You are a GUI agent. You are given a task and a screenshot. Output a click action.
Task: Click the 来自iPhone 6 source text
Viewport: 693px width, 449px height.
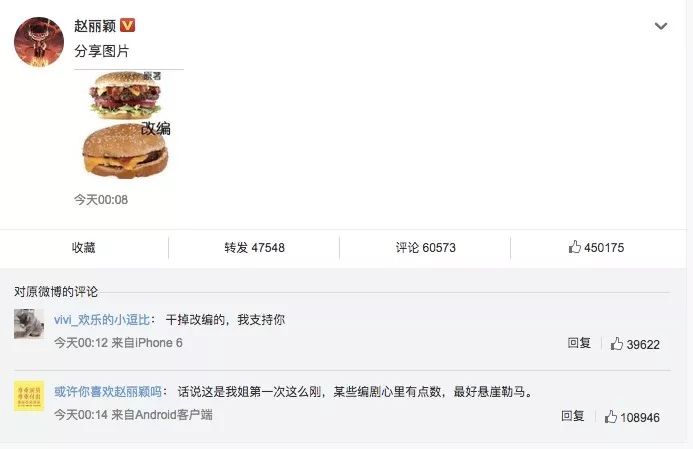147,343
